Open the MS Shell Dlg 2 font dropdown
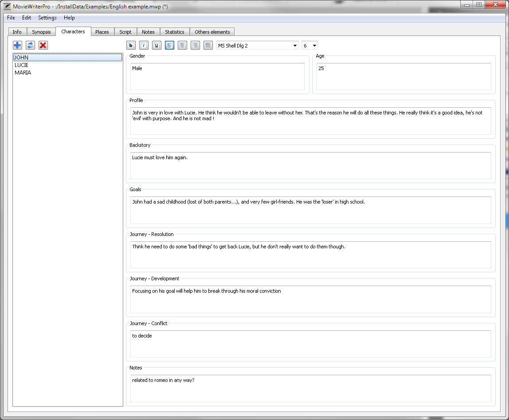This screenshot has width=509, height=420. click(x=295, y=45)
